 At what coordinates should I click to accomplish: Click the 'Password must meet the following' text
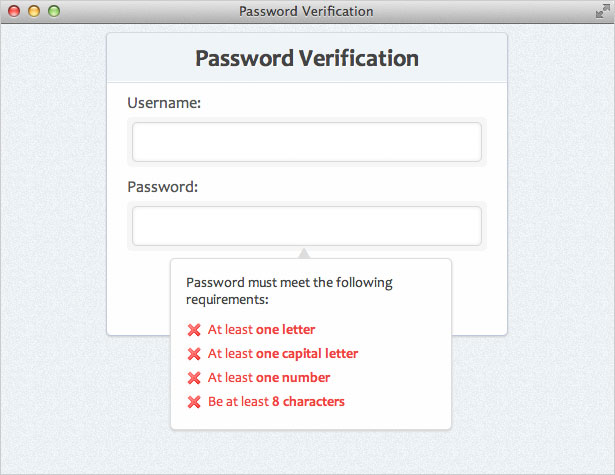coord(289,283)
